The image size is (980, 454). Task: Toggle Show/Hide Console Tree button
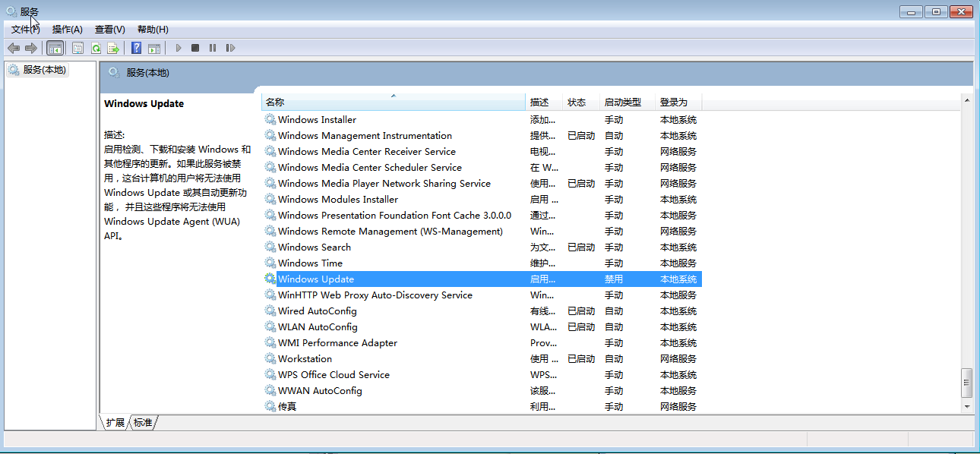(x=55, y=48)
